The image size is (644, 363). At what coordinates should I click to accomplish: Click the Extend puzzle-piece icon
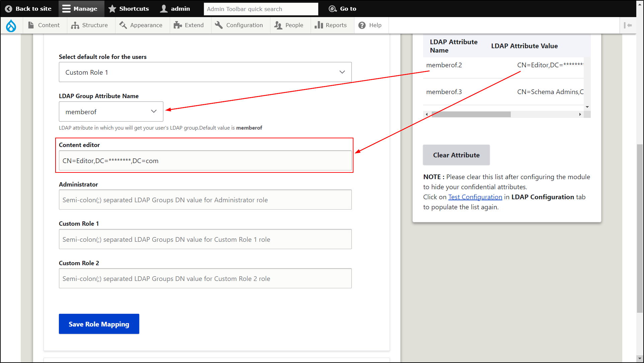click(178, 25)
